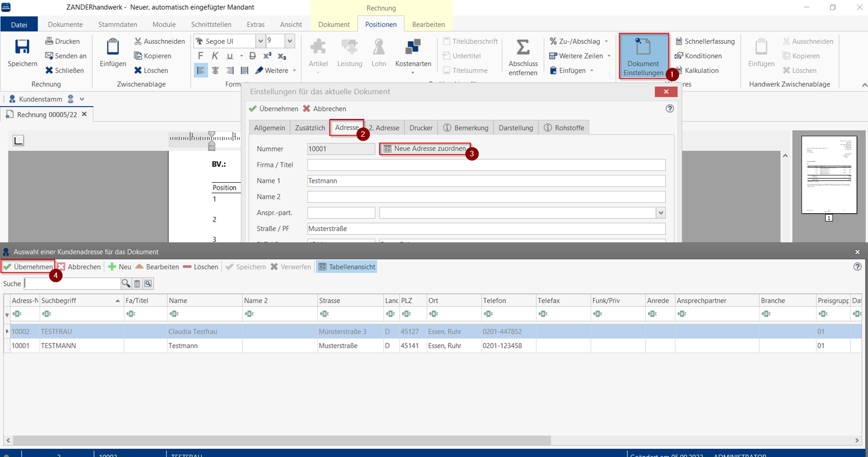Viewport: 868px width, 457px height.
Task: Toggle bold formatting F button
Action: tap(201, 56)
